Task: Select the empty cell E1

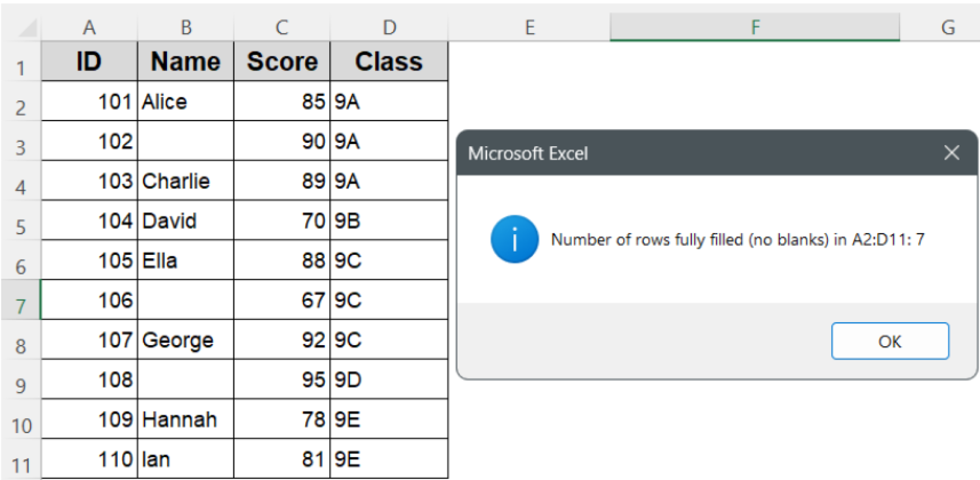Action: click(529, 61)
